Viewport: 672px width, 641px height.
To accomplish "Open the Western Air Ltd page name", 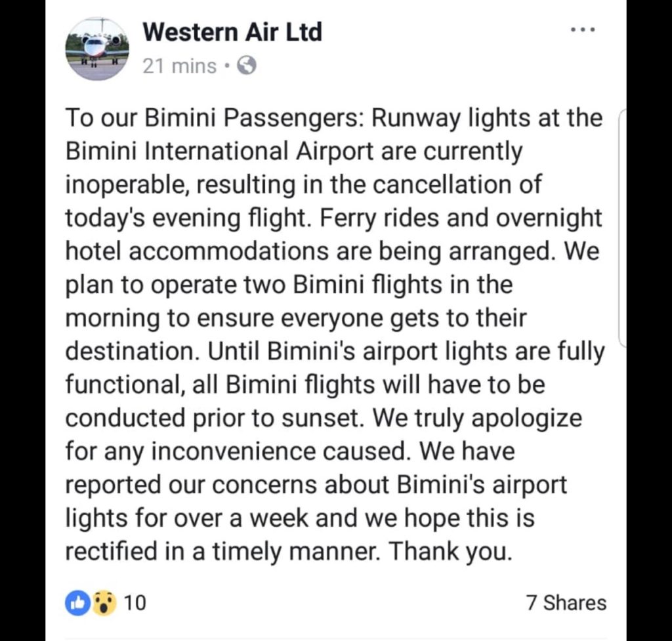I will pos(232,32).
